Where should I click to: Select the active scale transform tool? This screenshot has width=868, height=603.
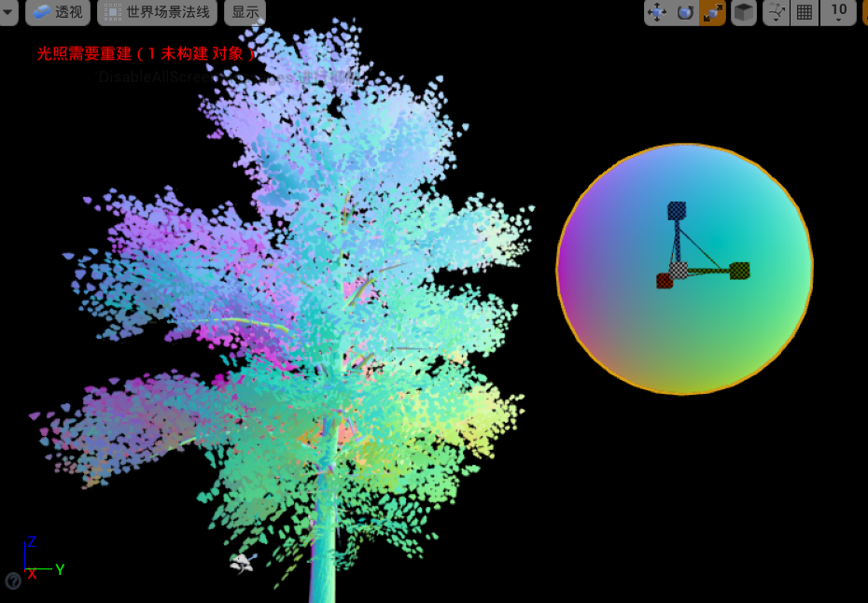pos(712,12)
